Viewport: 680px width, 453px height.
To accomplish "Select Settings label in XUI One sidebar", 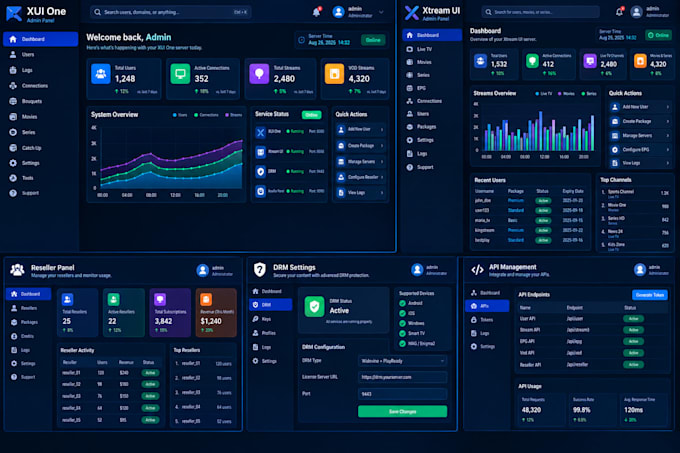I will coord(31,163).
